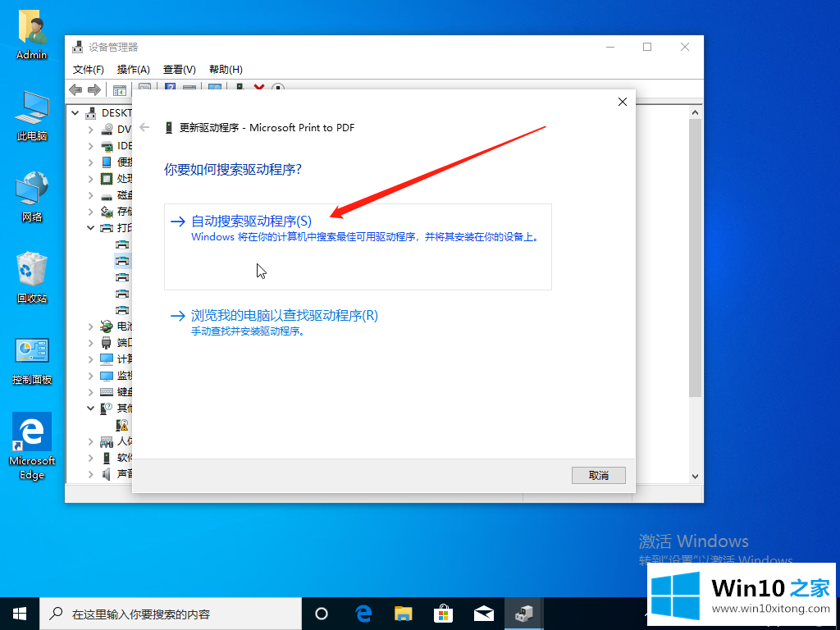The height and width of the screenshot is (630, 840).
Task: Expand the 磁盘 disk drives tree node
Action: tap(90, 195)
